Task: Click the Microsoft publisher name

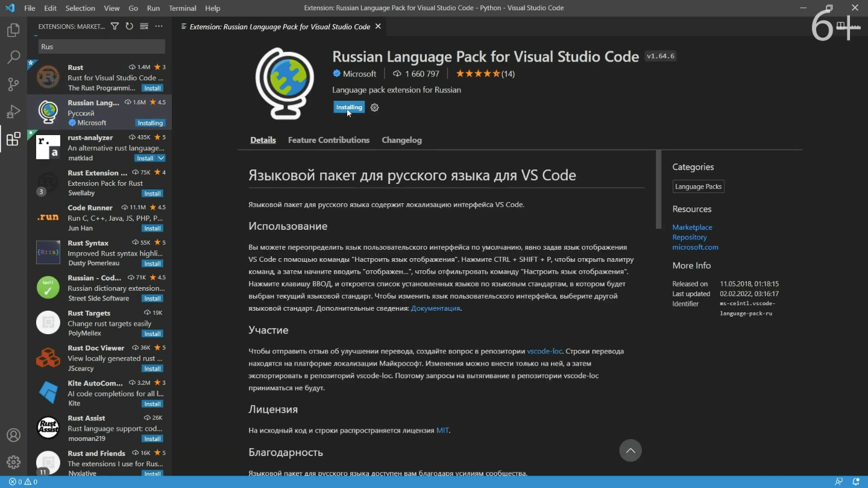Action: click(359, 74)
